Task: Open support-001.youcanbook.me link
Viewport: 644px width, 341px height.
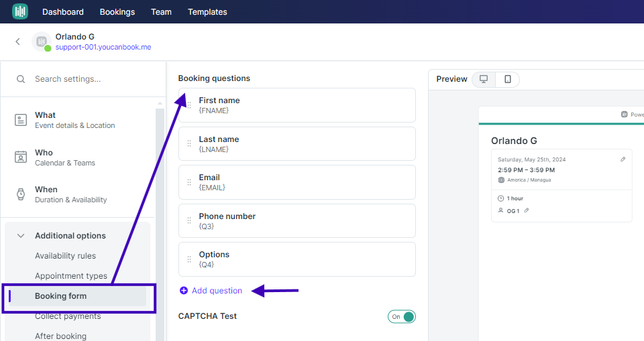Action: pyautogui.click(x=103, y=47)
